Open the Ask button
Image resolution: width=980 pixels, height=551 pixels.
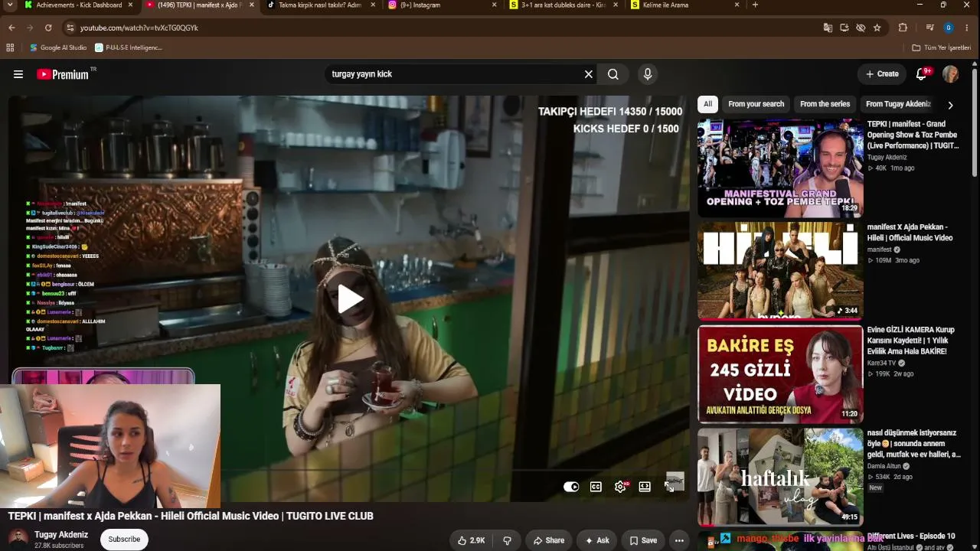coord(597,540)
